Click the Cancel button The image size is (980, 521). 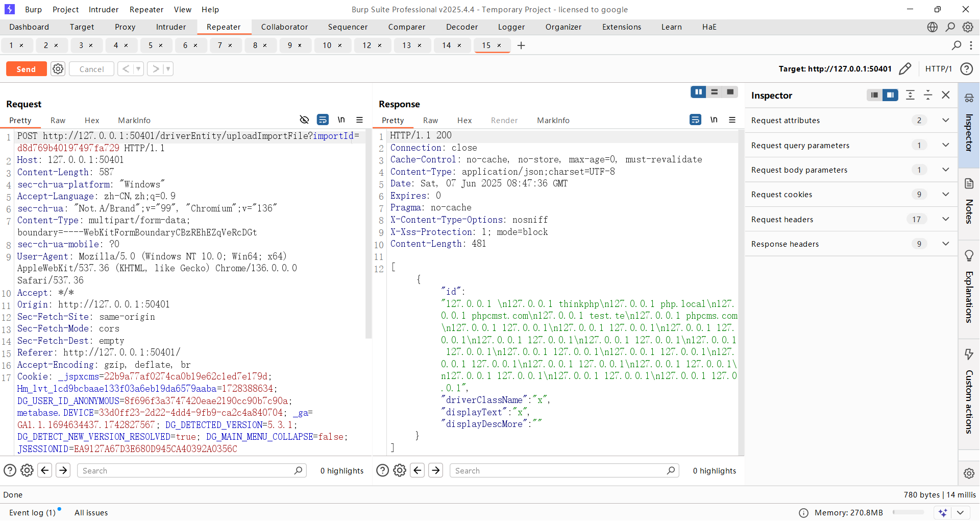click(91, 69)
